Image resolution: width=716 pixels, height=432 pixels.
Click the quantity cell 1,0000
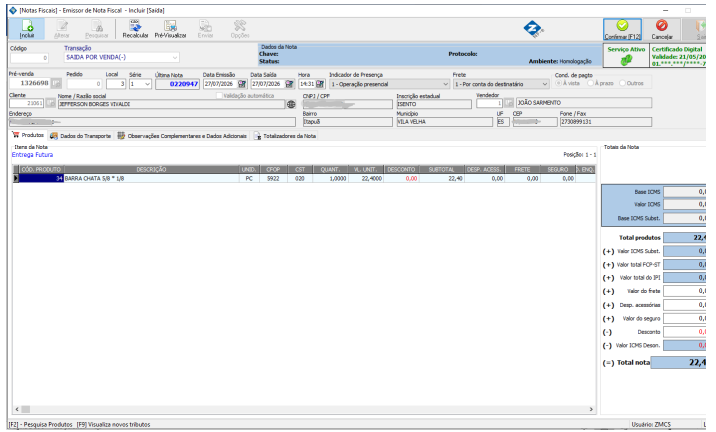pyautogui.click(x=331, y=179)
